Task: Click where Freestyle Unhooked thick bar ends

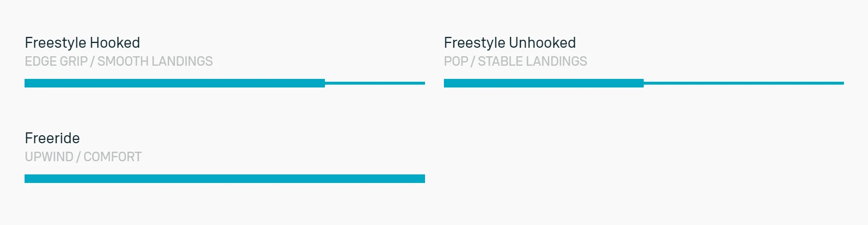Action: click(643, 83)
